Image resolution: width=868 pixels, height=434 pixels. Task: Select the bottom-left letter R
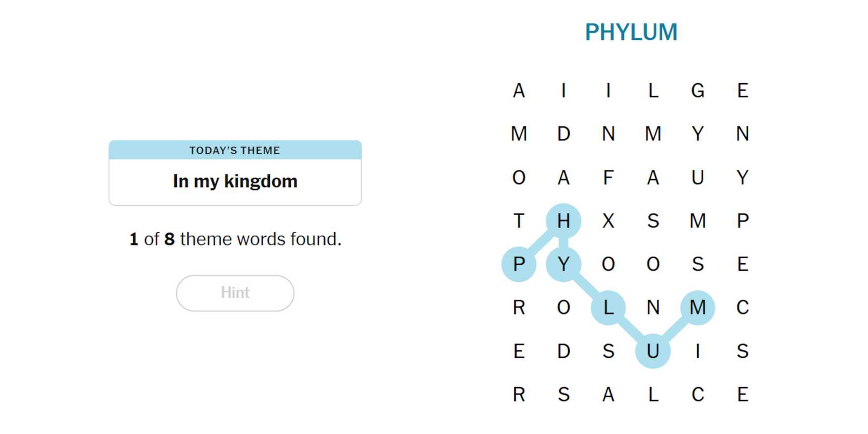[519, 395]
